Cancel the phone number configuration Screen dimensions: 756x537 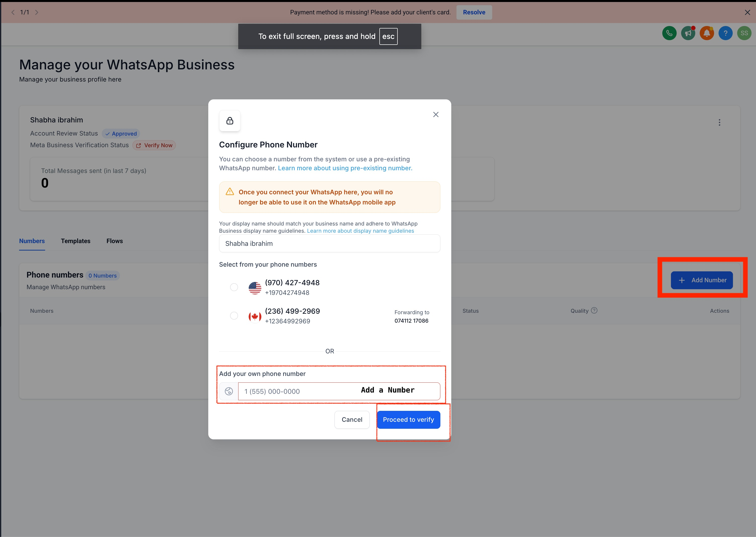click(352, 420)
